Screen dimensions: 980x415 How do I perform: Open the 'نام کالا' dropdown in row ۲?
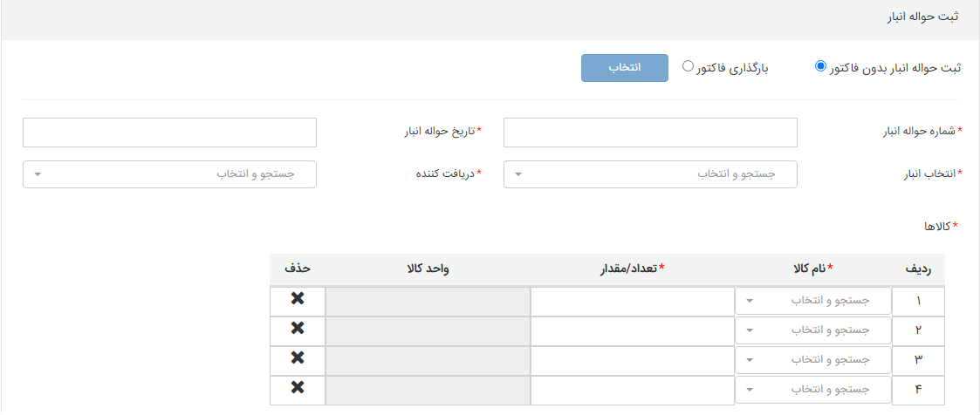(813, 330)
